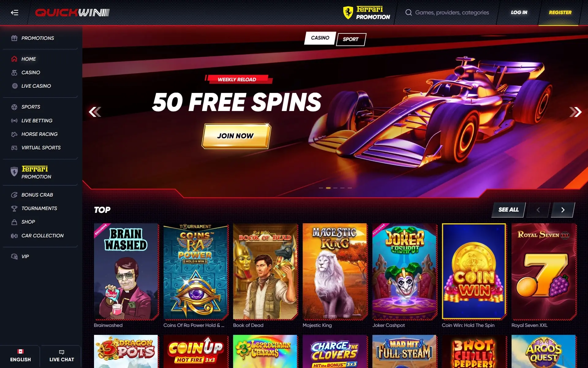The height and width of the screenshot is (368, 588).
Task: Open the VIP section icon
Action: 14,256
